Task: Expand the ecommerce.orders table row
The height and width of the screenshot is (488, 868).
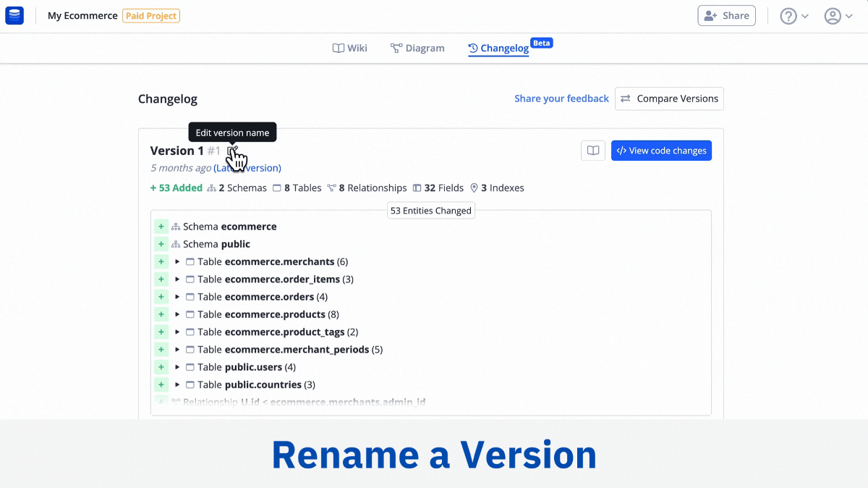Action: point(177,297)
